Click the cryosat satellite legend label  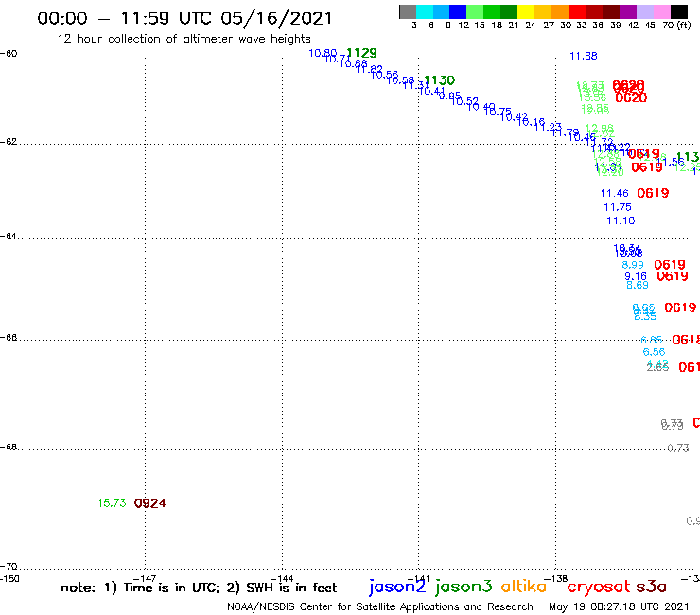pos(598,588)
